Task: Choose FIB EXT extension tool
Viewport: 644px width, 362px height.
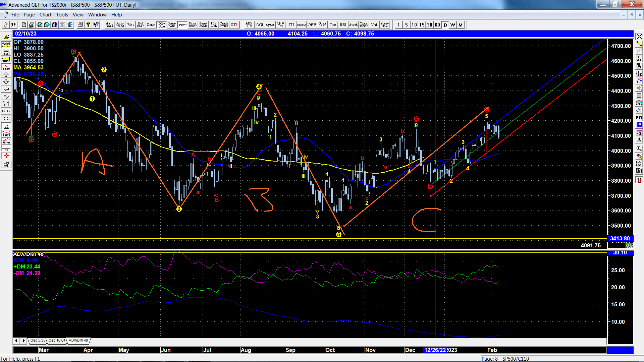Action: [x=639, y=66]
